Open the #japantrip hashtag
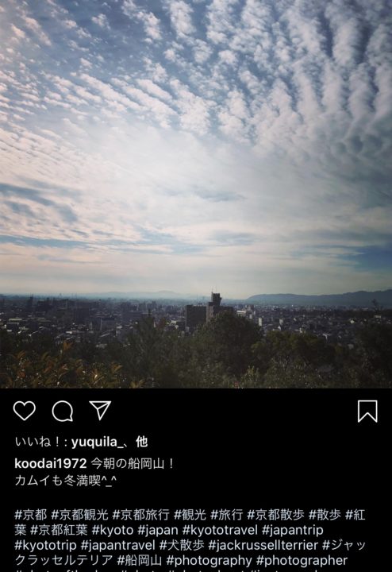Viewport: 392px width, 572px height. (293, 530)
